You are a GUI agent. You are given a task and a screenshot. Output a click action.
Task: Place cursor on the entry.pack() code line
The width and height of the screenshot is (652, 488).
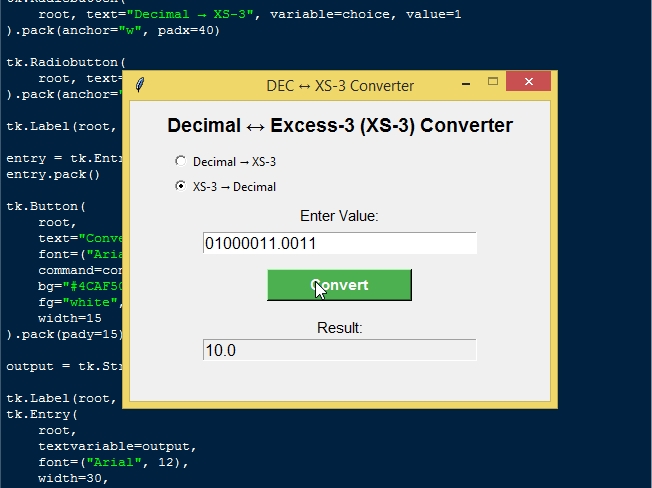54,174
